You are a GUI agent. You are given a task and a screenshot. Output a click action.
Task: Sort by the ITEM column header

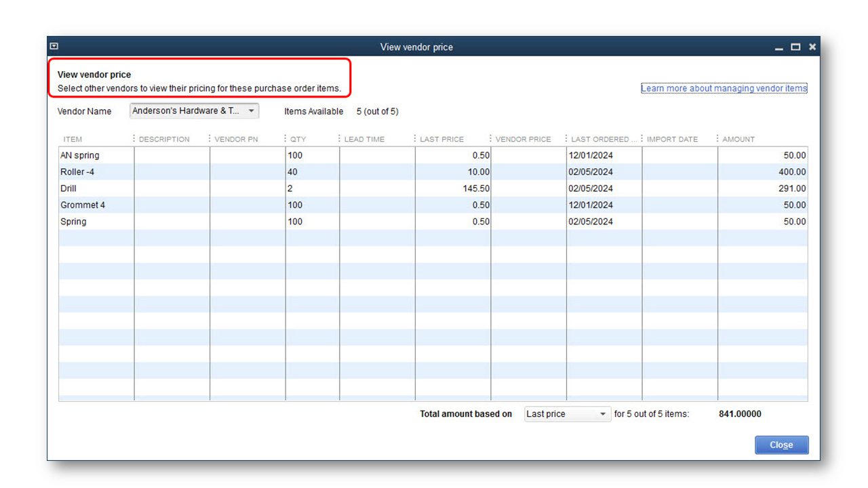[x=73, y=140]
